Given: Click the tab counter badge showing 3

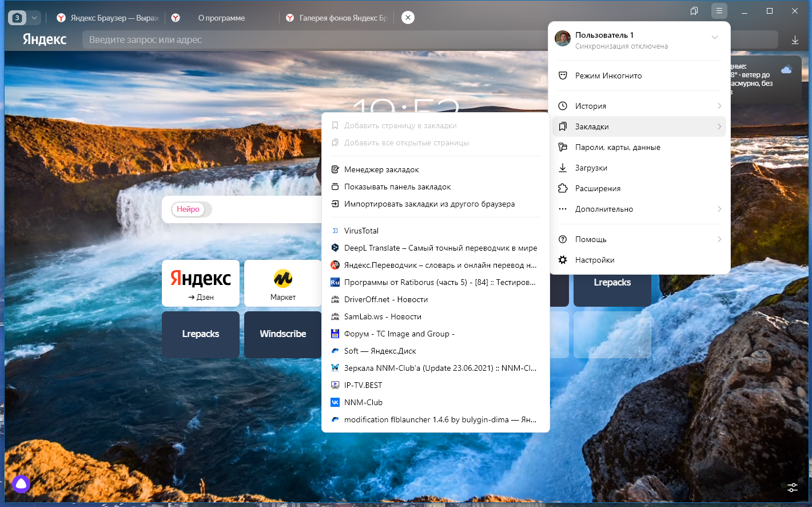Looking at the screenshot, I should [17, 18].
